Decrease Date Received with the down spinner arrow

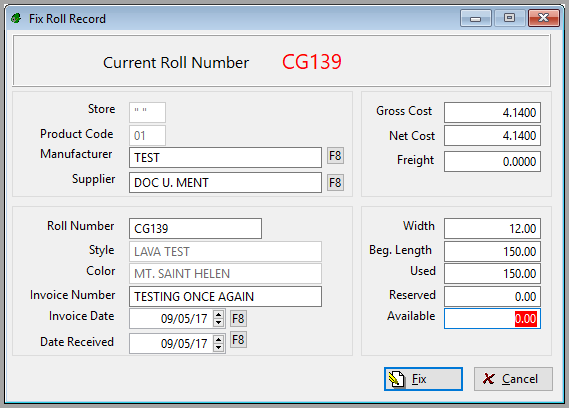[218, 347]
